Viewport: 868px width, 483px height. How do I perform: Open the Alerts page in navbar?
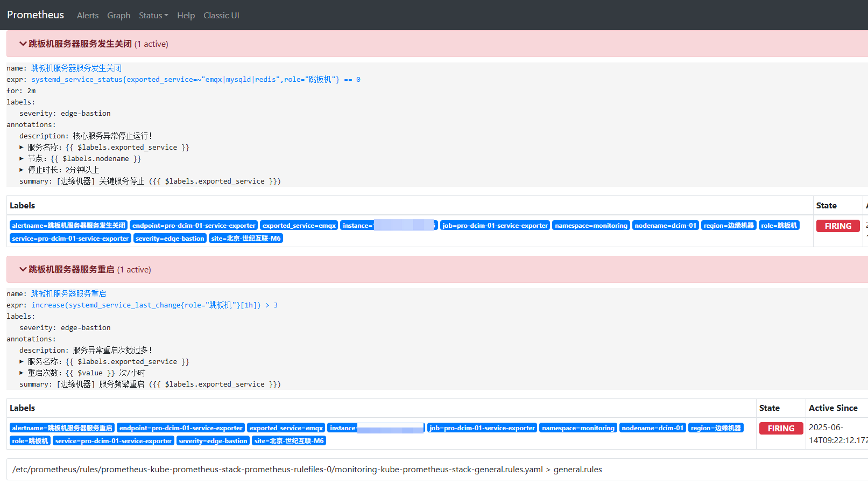[87, 16]
